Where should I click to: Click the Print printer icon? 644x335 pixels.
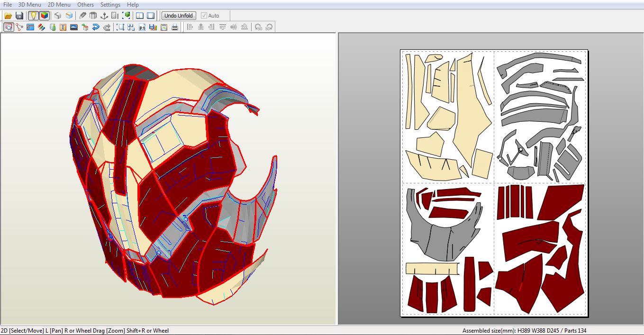point(175,27)
